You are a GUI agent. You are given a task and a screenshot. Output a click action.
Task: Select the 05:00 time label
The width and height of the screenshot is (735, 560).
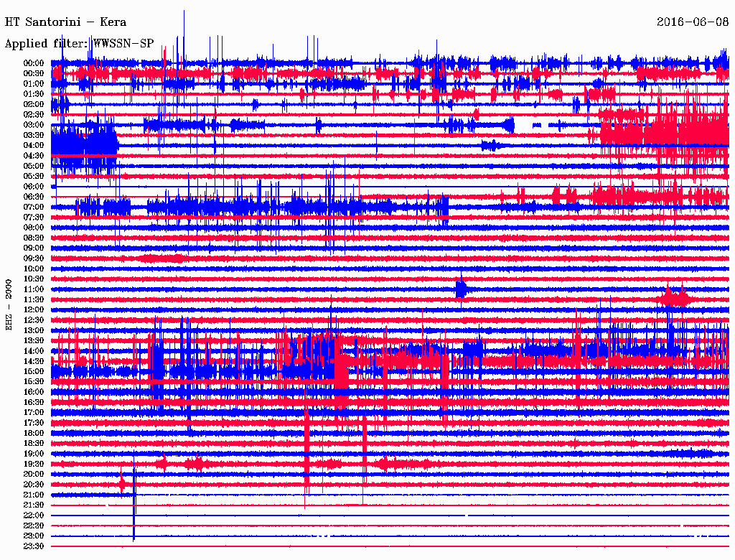pyautogui.click(x=34, y=166)
